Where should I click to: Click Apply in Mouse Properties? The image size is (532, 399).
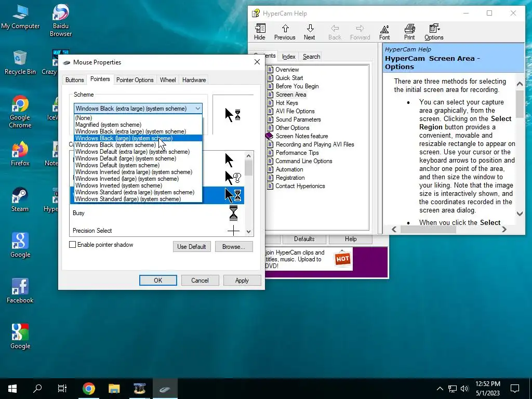coord(242,281)
